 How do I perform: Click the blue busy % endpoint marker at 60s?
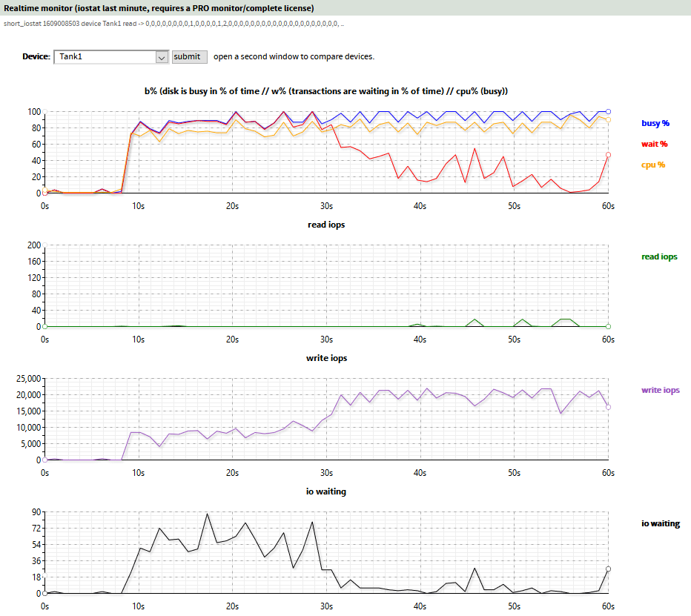[608, 111]
